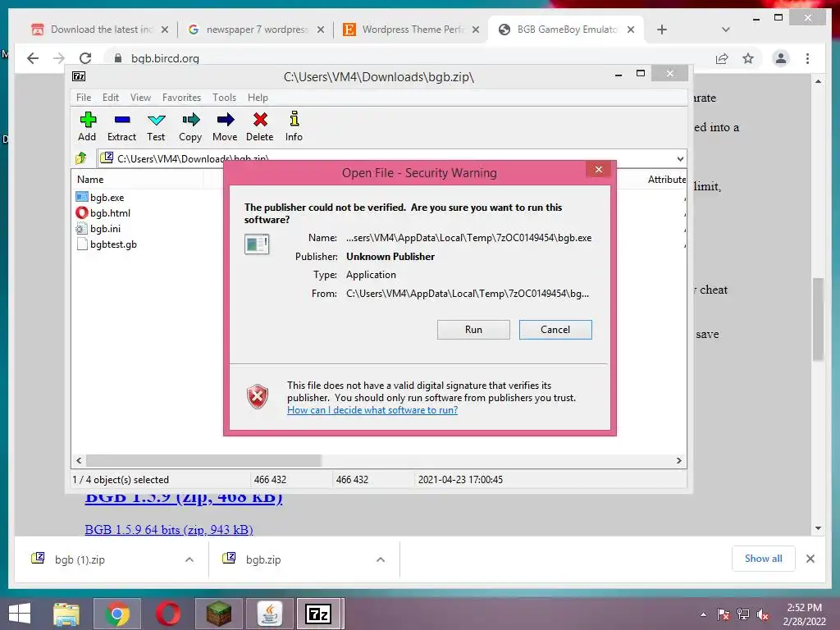Click the Delete toolbar icon in 7-Zip
840x630 pixels.
[260, 126]
